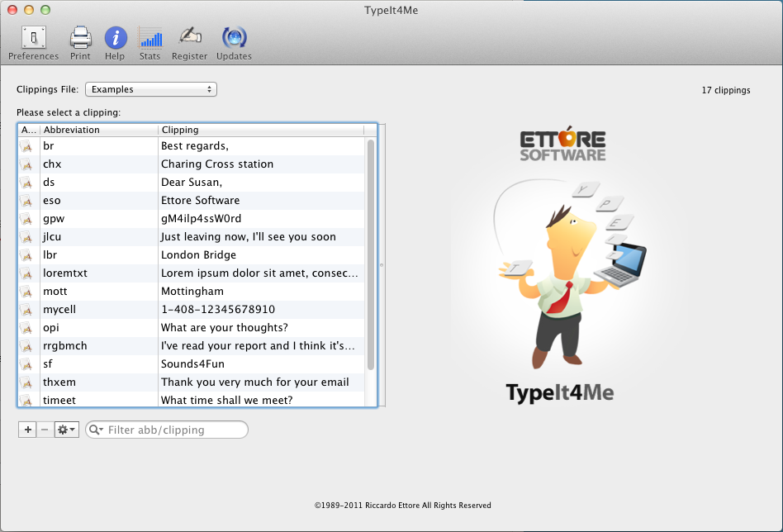The width and height of the screenshot is (783, 532).
Task: Select the 'br' abbreviation
Action: (x=49, y=146)
